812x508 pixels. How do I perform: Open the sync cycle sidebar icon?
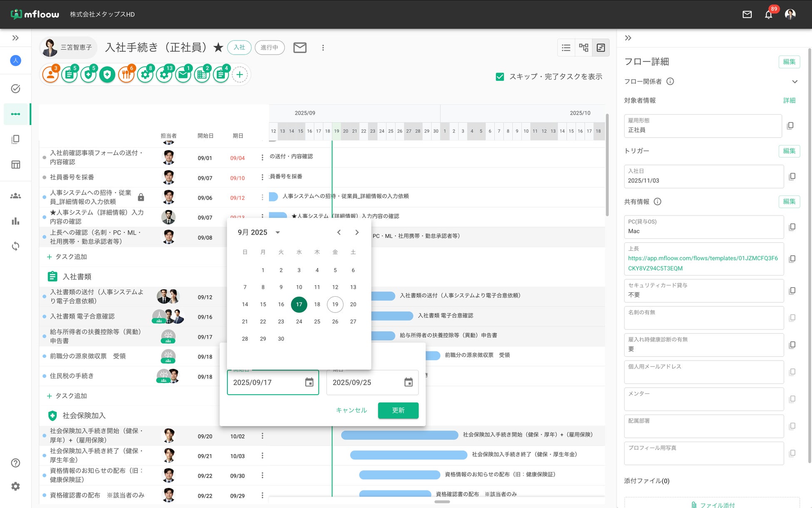[x=15, y=246]
